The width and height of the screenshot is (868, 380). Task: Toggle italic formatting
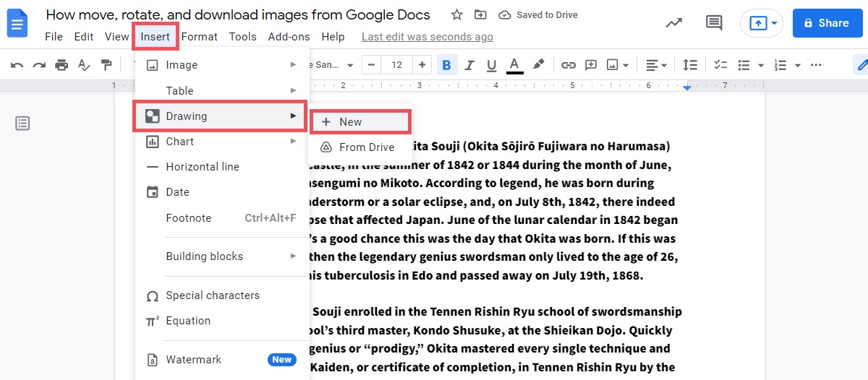(x=469, y=65)
